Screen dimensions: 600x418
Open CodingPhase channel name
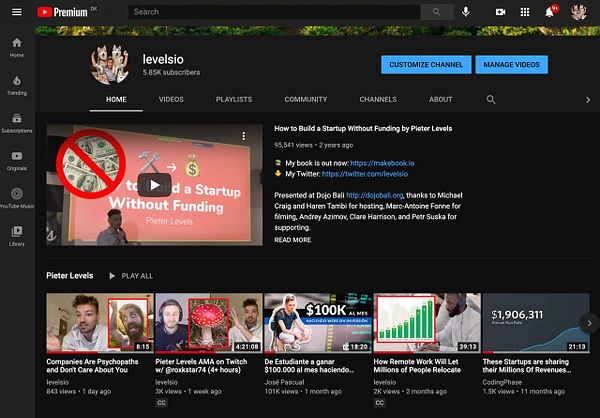point(502,382)
